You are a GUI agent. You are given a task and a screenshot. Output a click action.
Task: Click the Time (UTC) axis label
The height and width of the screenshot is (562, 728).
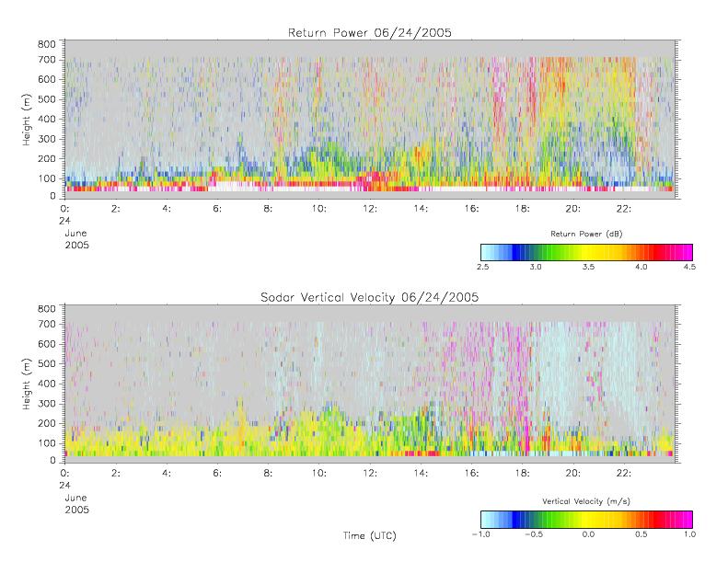point(370,535)
